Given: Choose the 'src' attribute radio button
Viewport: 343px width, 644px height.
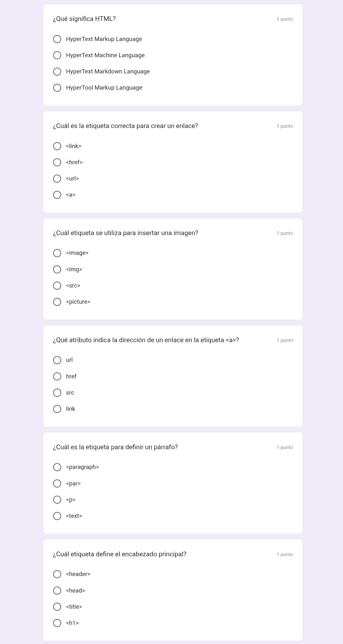Looking at the screenshot, I should [x=57, y=393].
